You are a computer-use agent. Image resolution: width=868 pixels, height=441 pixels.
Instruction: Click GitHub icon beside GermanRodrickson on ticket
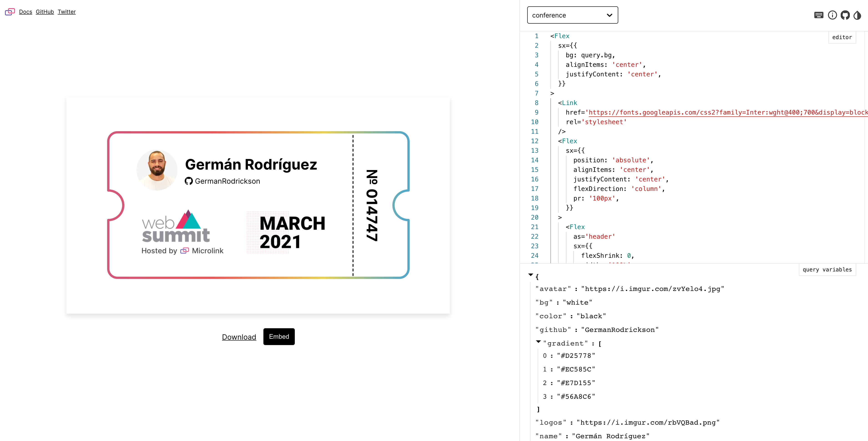click(x=189, y=181)
